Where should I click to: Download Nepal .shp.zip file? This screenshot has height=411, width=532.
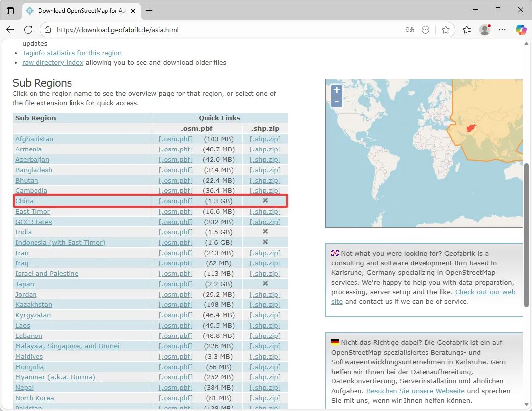[x=265, y=387]
